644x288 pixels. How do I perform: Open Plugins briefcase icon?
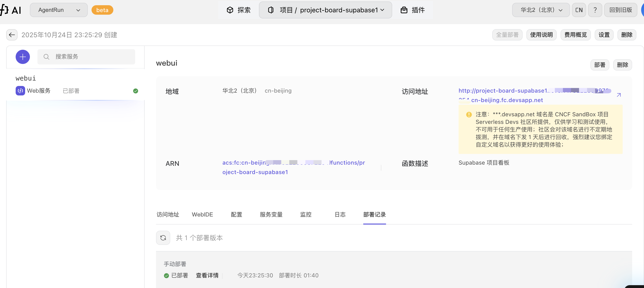pos(404,10)
